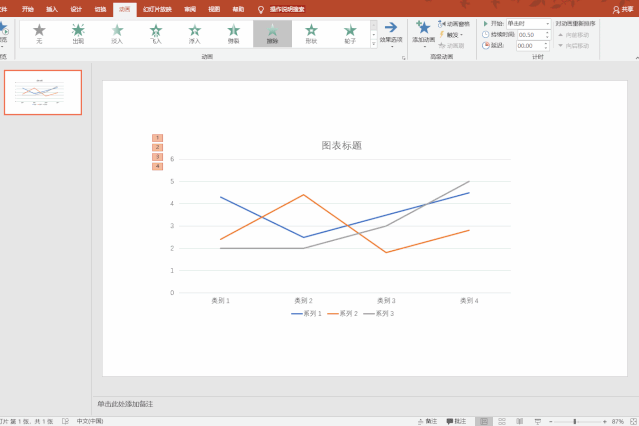639x426 pixels.
Task: Fit slide to current window icon
Action: (634, 422)
